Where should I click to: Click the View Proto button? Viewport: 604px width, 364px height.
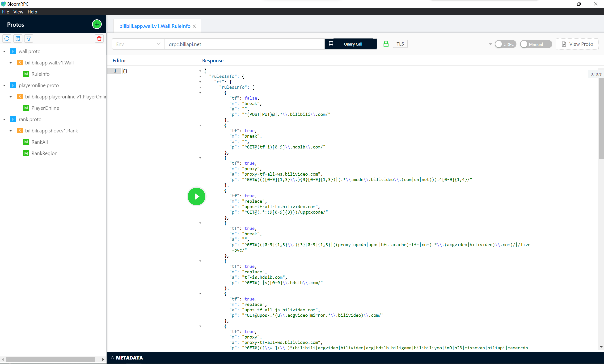(577, 44)
